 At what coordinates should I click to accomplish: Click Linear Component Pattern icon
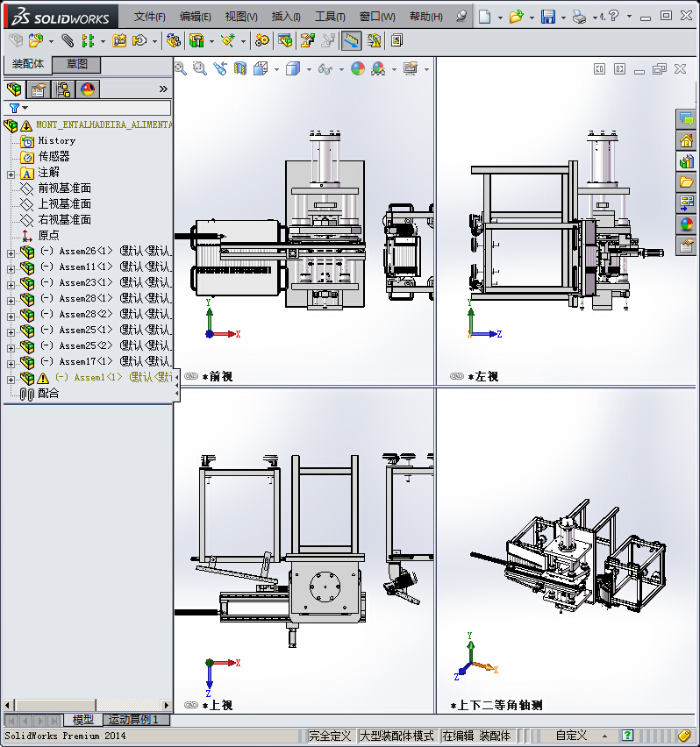[x=88, y=40]
